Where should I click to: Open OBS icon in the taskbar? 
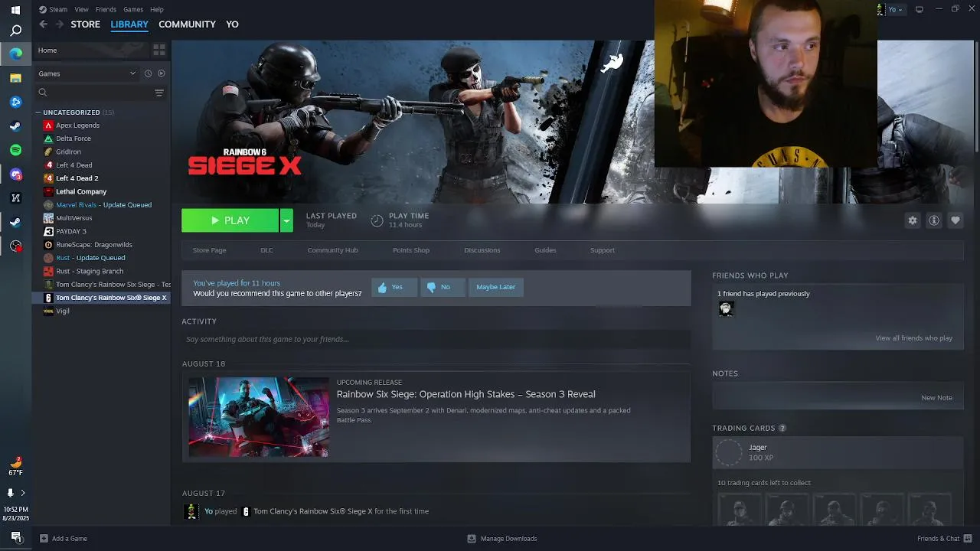click(x=15, y=246)
